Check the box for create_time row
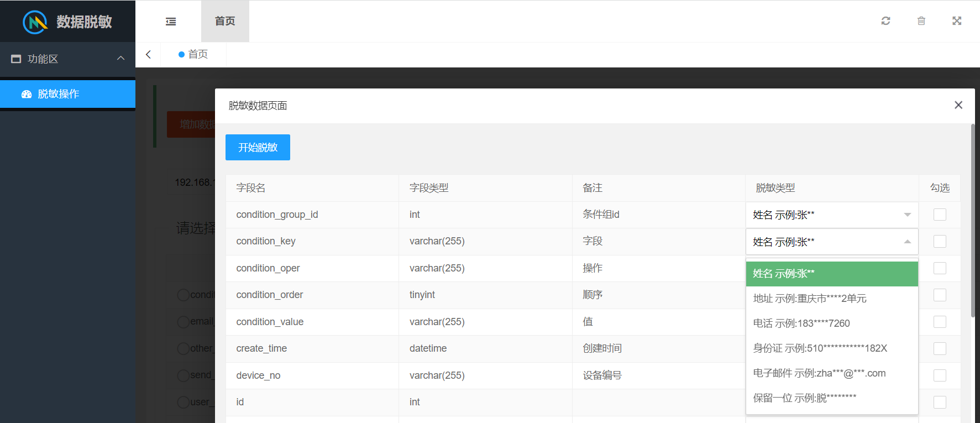 pos(940,349)
